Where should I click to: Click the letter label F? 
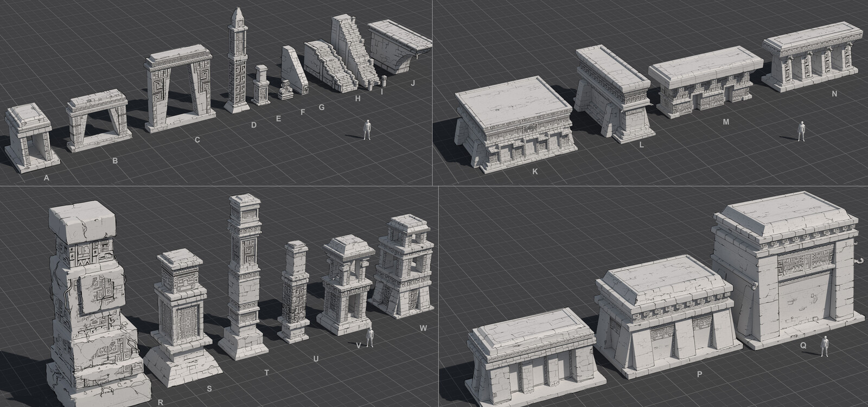click(303, 113)
